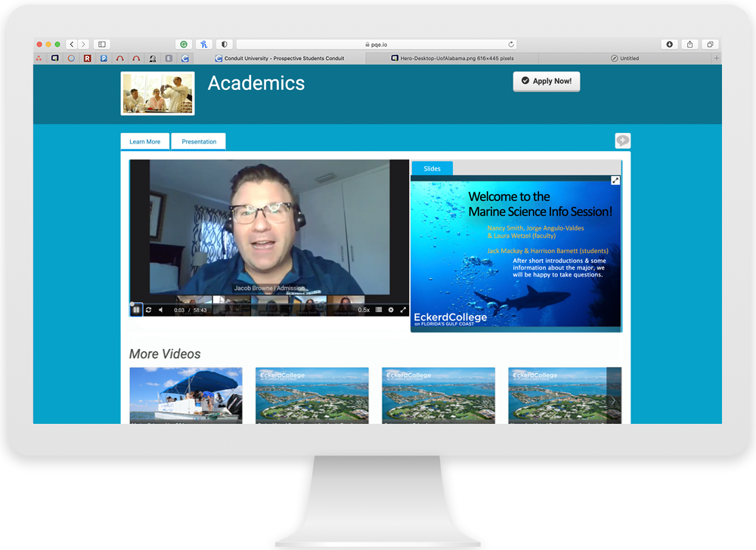This screenshot has width=756, height=550.
Task: Expand the slide view with arrow icon
Action: click(x=615, y=180)
